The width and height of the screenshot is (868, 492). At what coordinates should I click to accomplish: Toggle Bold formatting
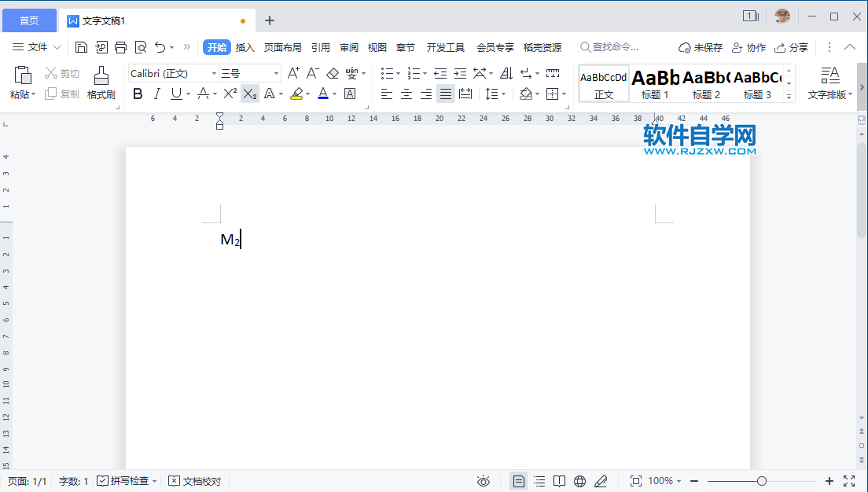[138, 94]
